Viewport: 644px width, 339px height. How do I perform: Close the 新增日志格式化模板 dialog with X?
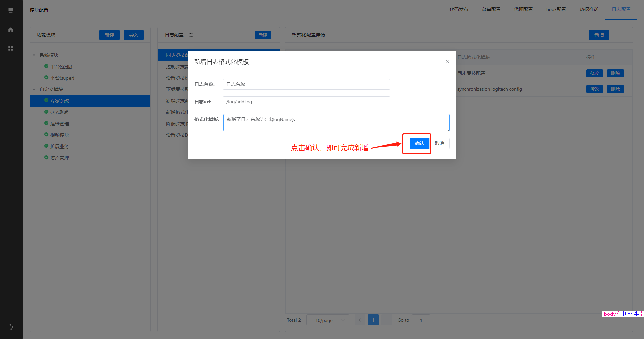(447, 61)
